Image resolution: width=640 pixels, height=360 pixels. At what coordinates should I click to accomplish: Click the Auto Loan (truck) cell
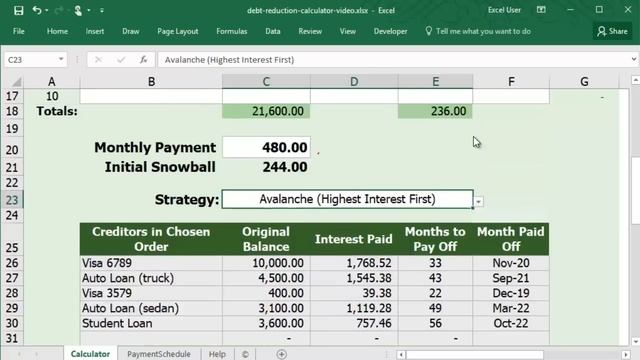(x=151, y=278)
